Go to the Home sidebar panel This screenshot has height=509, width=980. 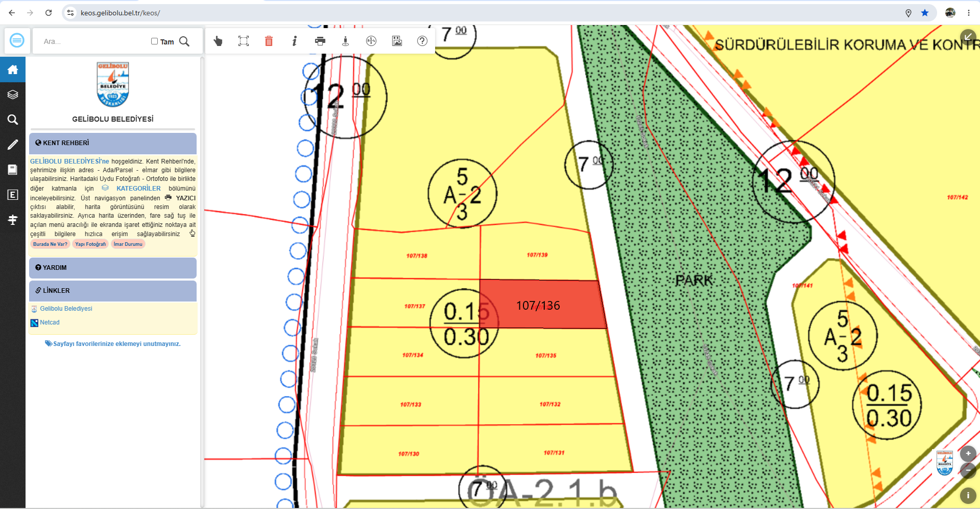click(13, 70)
